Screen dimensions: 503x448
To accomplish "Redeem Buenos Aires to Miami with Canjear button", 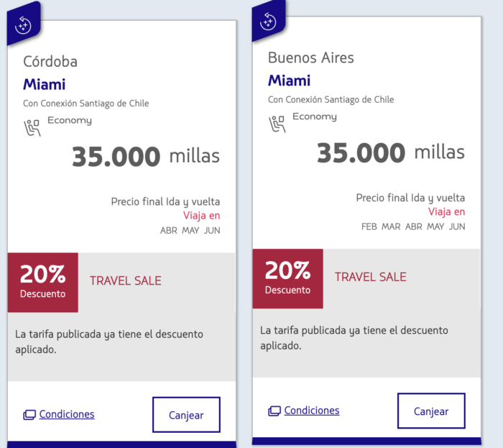I will click(x=431, y=411).
